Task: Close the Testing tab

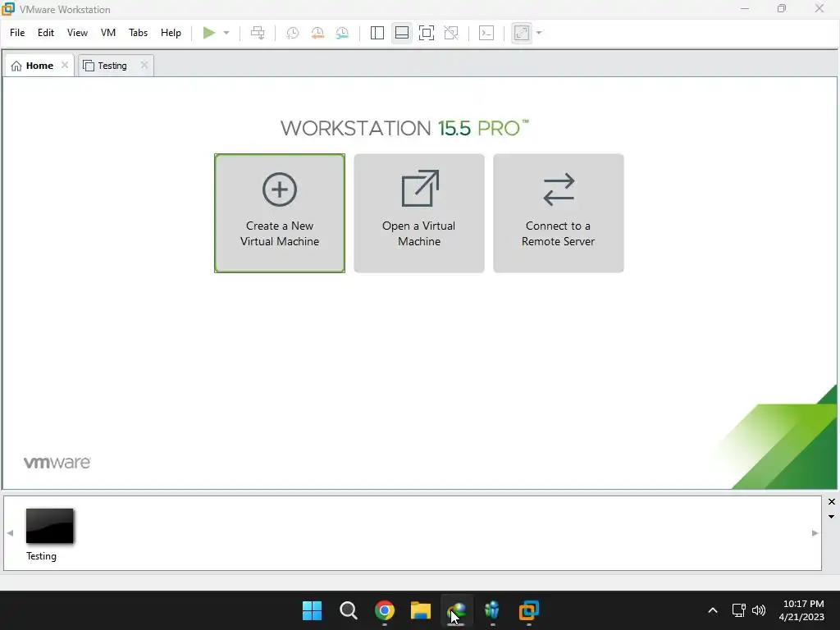Action: point(144,65)
